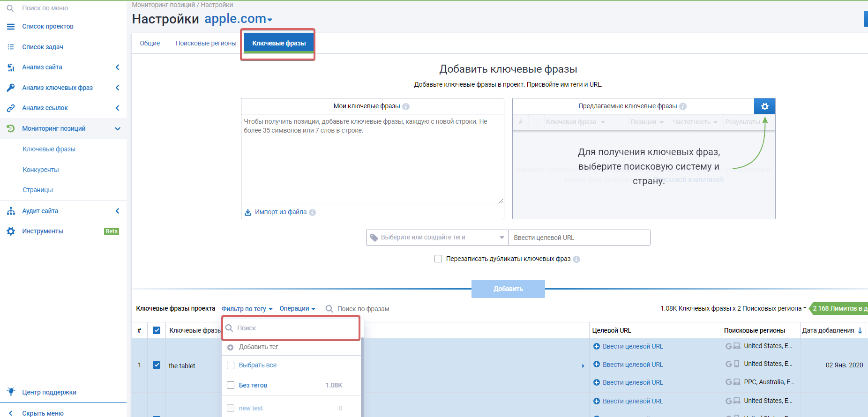
Task: Tick the Выбрать все checkbox in tag filter
Action: point(231,365)
